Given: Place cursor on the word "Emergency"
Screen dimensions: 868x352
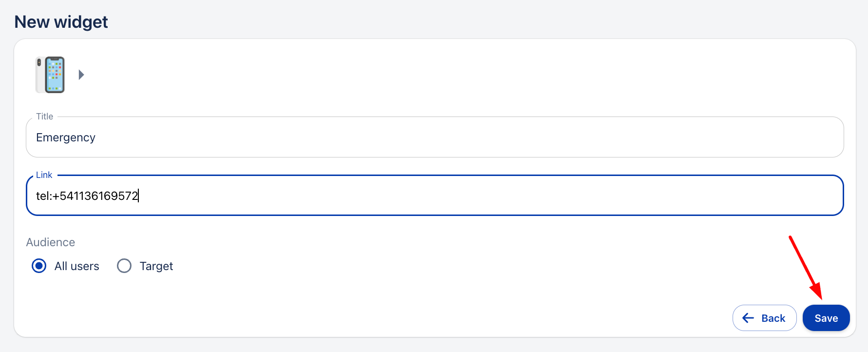Looking at the screenshot, I should pos(66,137).
